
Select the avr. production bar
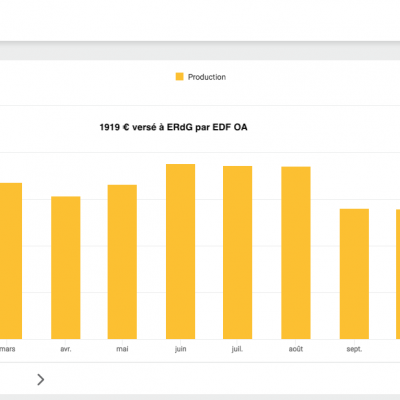pyautogui.click(x=65, y=268)
